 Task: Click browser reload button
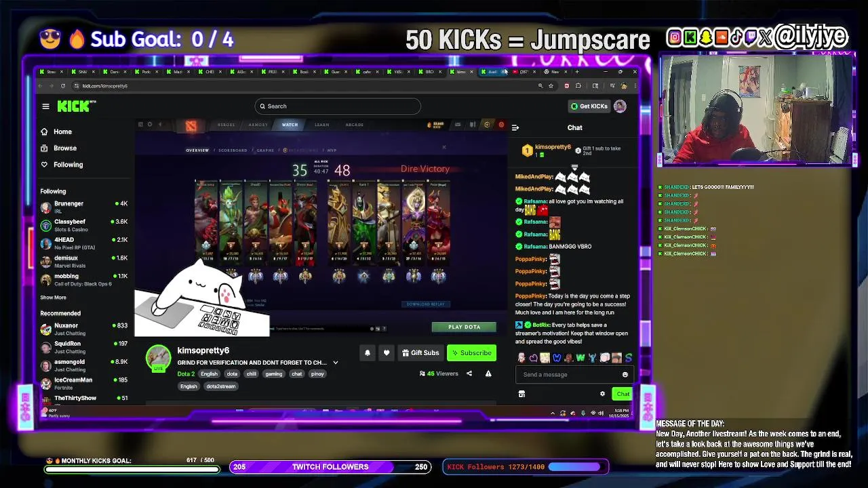point(63,86)
